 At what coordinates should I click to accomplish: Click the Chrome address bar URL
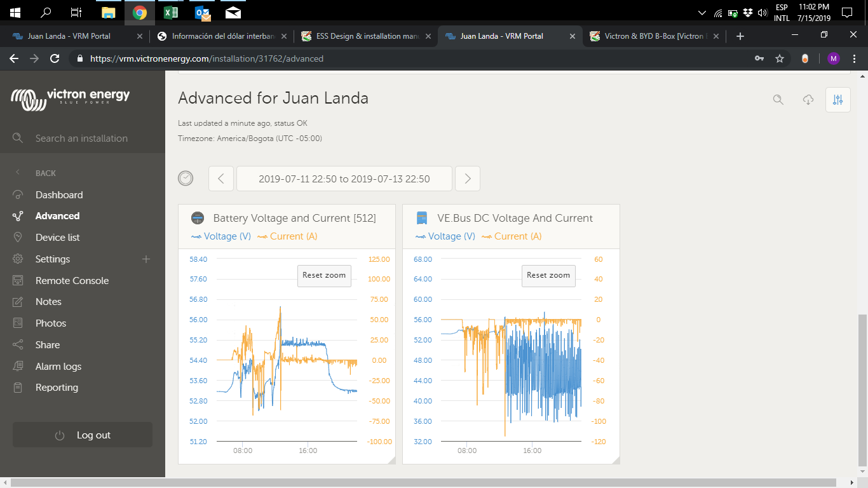207,58
